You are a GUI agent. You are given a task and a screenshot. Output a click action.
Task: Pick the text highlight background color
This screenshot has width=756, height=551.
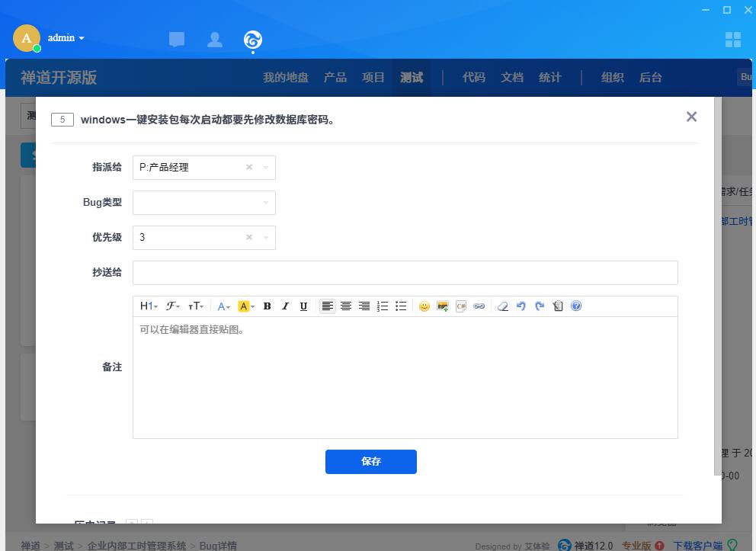(x=245, y=306)
